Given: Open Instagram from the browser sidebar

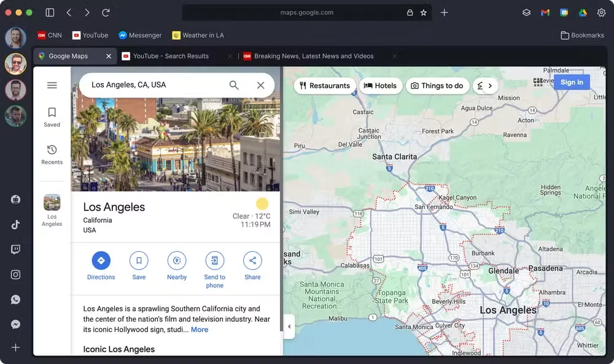Looking at the screenshot, I should [x=16, y=275].
